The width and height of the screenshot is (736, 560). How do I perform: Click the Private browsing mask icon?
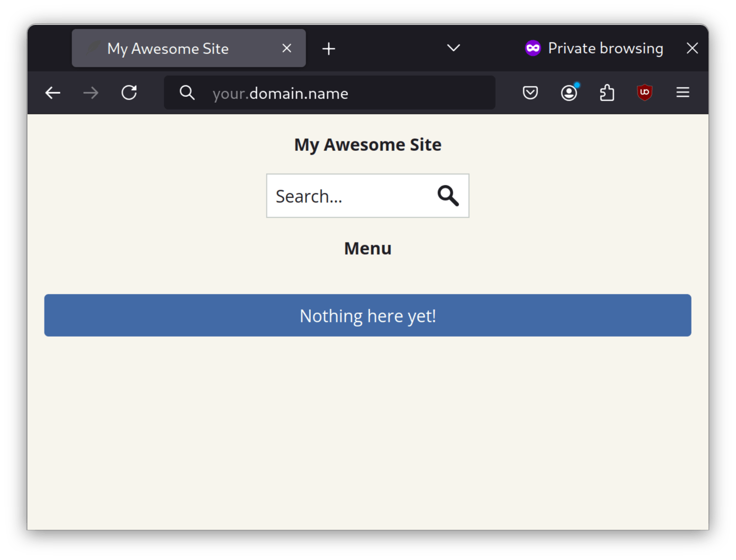click(x=533, y=48)
